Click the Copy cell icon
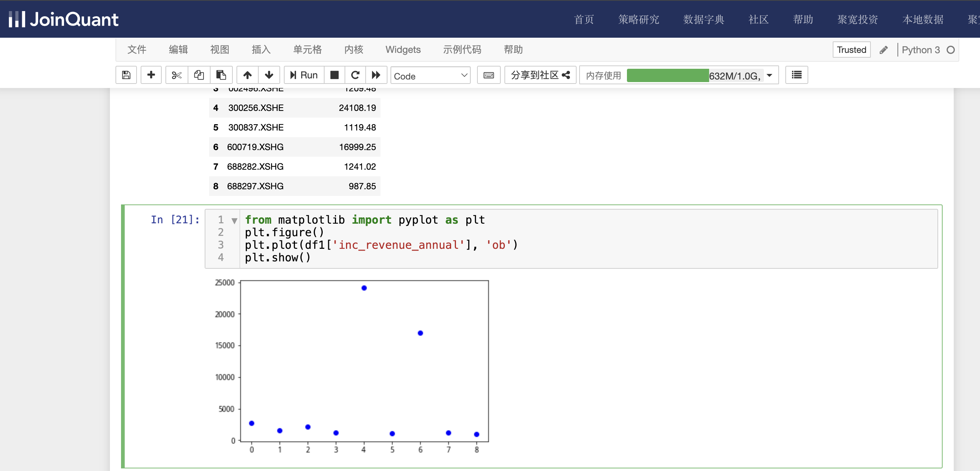The width and height of the screenshot is (980, 471). tap(199, 75)
